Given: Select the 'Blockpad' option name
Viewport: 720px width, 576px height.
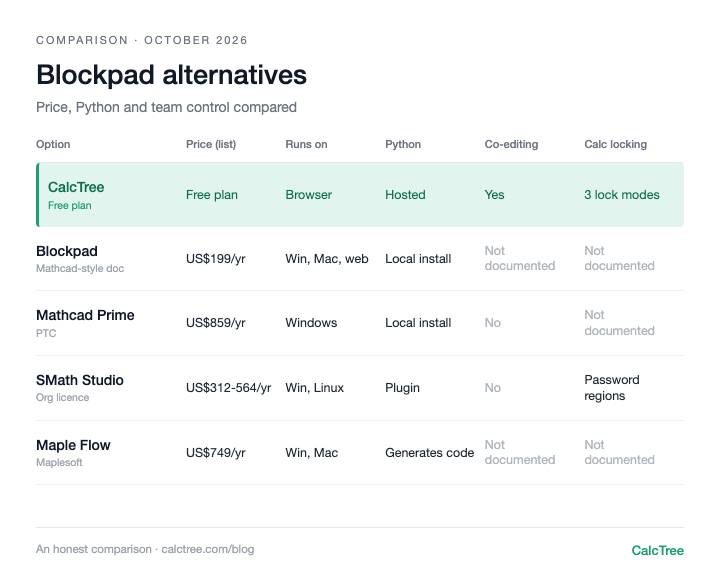Looking at the screenshot, I should pyautogui.click(x=67, y=251).
